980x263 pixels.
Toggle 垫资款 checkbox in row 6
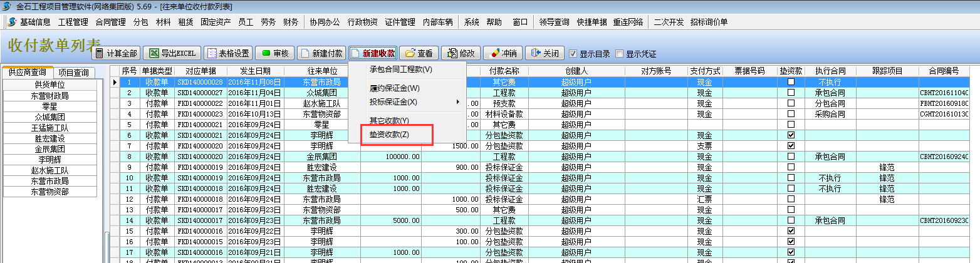tap(791, 135)
